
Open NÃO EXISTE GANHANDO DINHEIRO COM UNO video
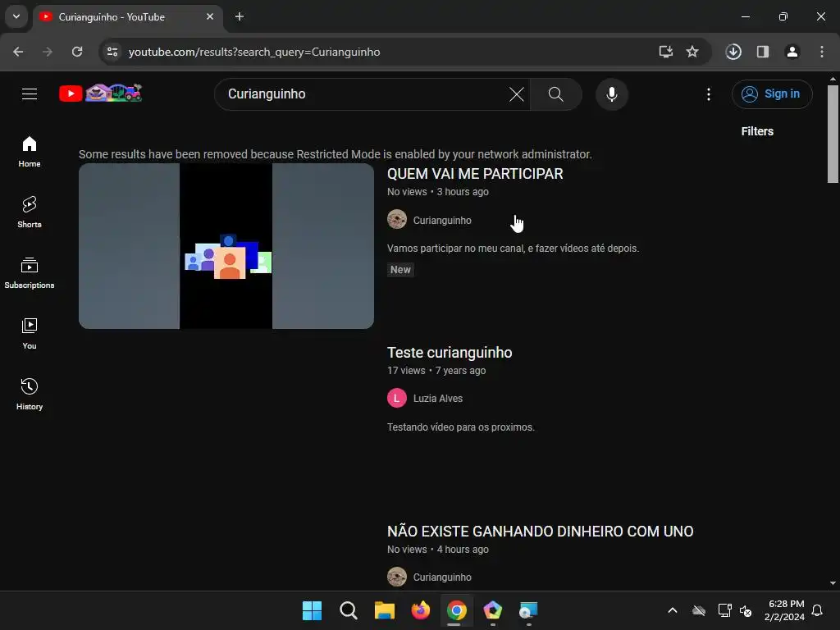click(x=540, y=531)
